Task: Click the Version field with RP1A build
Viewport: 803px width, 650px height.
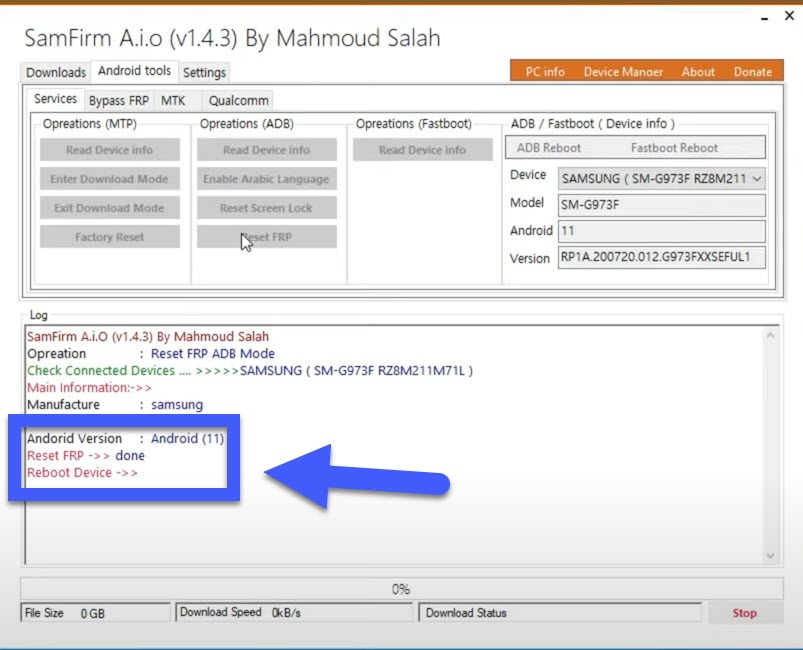Action: (662, 257)
